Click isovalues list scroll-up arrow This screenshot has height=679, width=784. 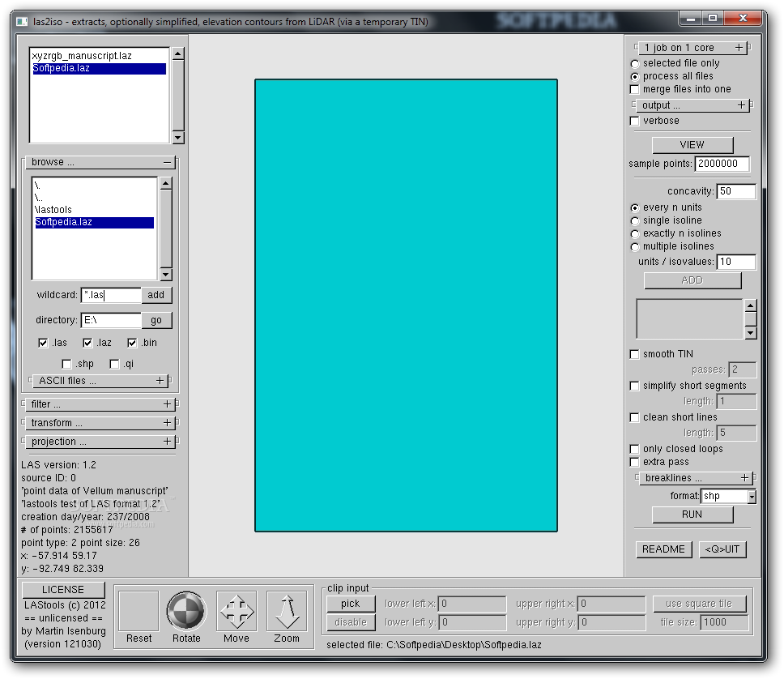tap(751, 305)
